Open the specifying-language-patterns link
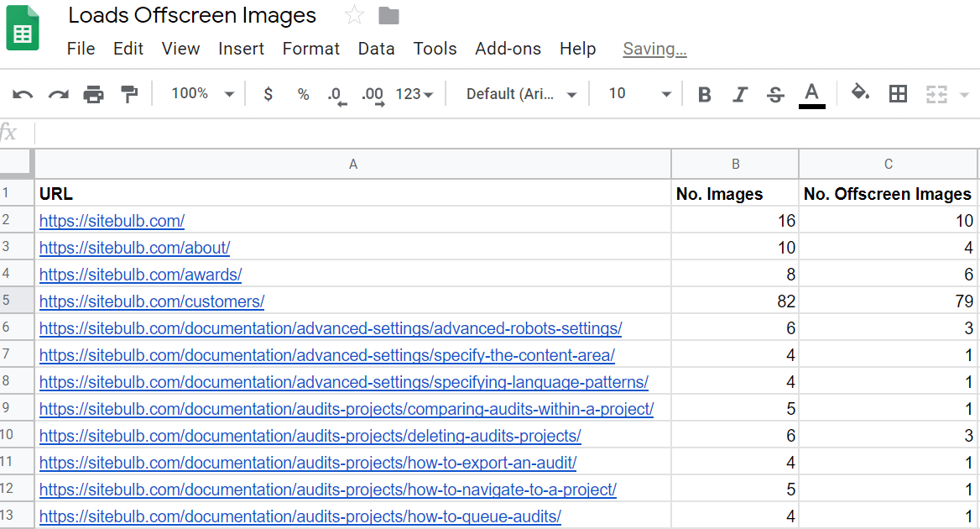The height and width of the screenshot is (529, 980). pyautogui.click(x=344, y=382)
